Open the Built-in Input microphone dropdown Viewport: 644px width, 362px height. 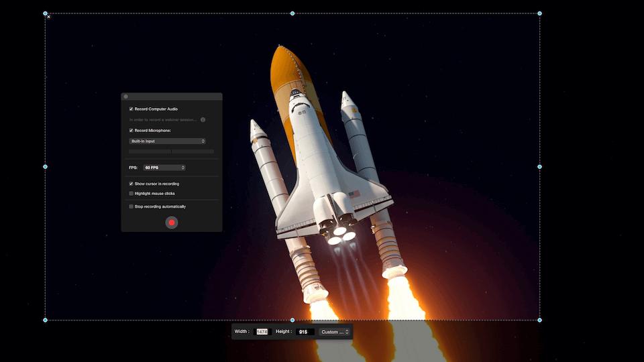tap(167, 141)
